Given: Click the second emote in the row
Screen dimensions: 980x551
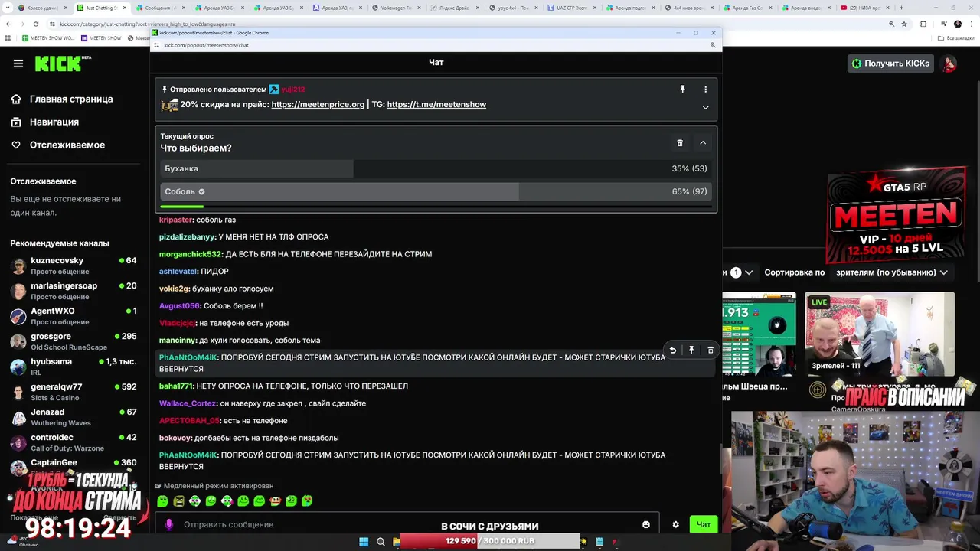Looking at the screenshot, I should 178,501.
